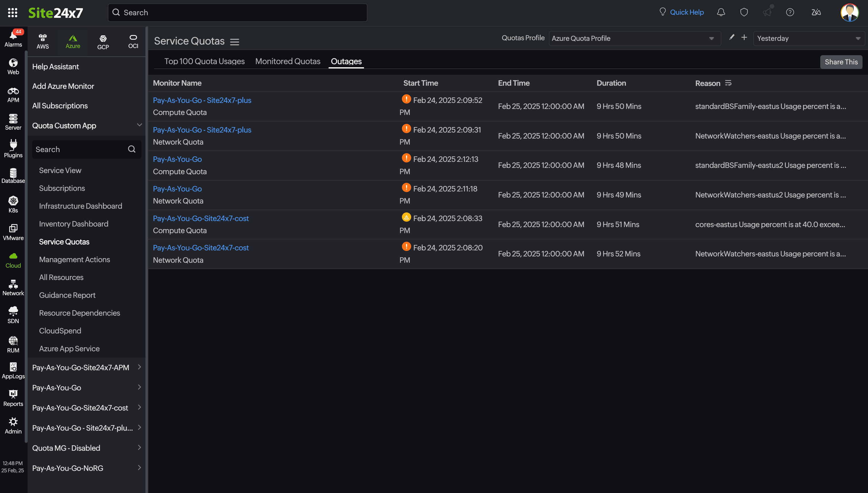
Task: Expand the Pay-As-You-Go-Site24x7-APM subscription
Action: pos(139,367)
